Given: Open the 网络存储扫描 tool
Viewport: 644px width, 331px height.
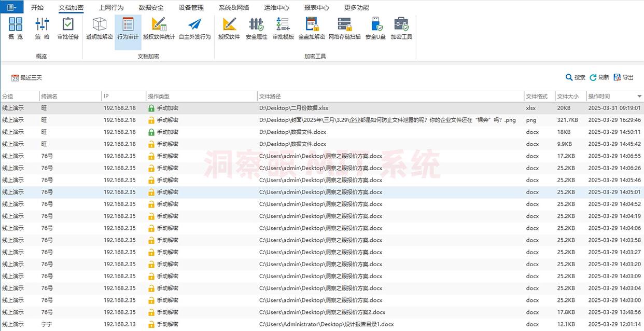Looking at the screenshot, I should (x=344, y=29).
